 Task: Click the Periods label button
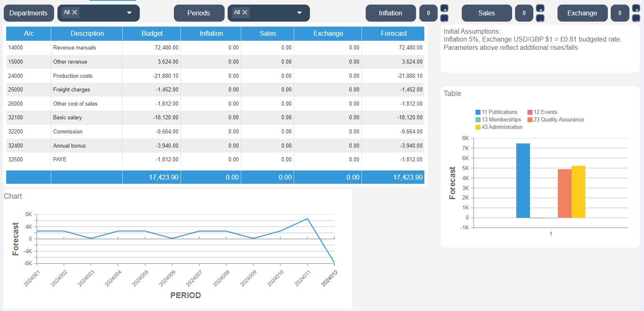[199, 13]
